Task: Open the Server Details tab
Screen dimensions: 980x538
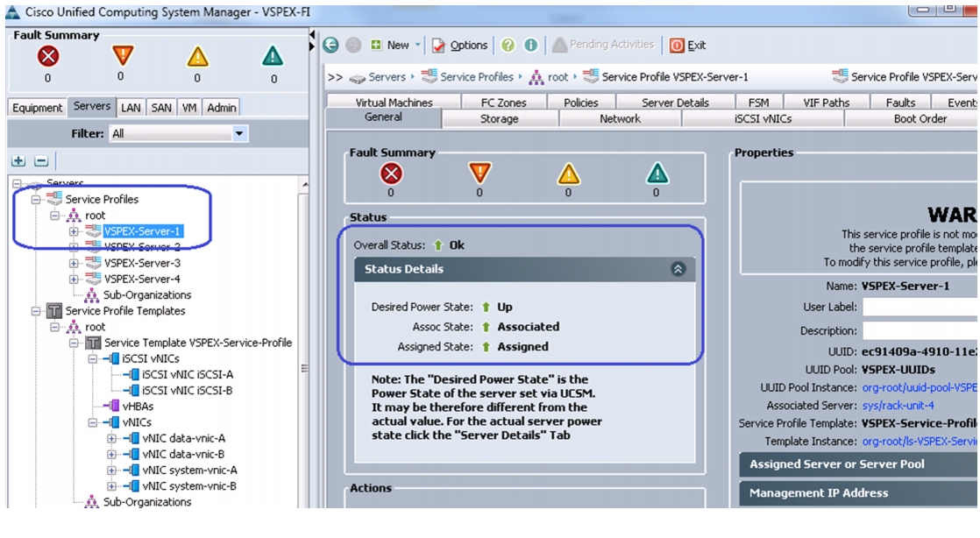Action: point(675,102)
